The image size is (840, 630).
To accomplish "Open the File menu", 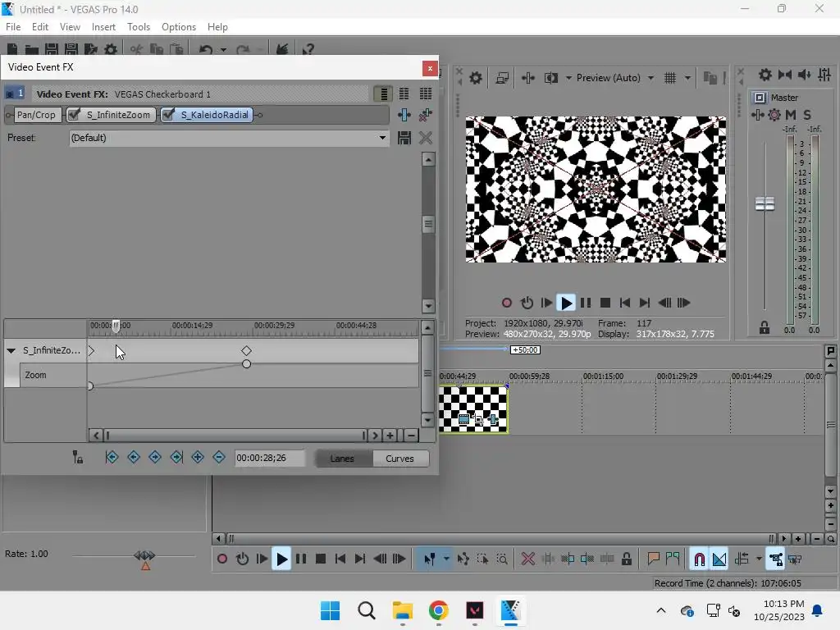I will coord(13,27).
